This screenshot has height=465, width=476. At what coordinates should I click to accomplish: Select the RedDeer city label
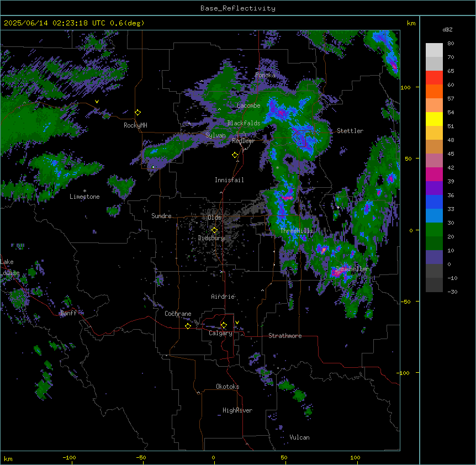click(243, 141)
